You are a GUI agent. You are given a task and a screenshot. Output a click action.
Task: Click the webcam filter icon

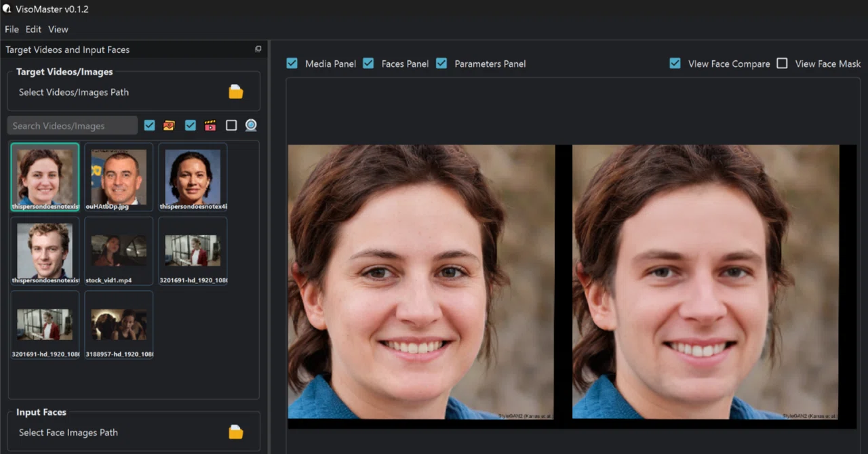(251, 125)
